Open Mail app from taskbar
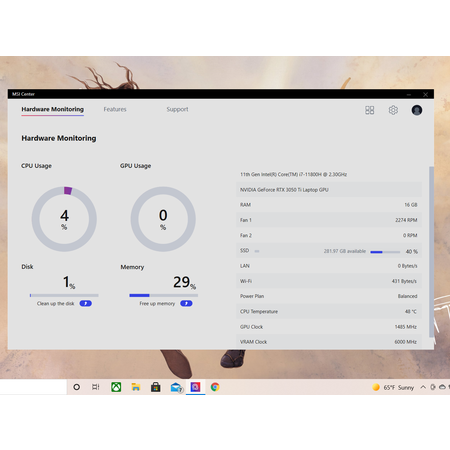450x450 pixels. point(176,387)
